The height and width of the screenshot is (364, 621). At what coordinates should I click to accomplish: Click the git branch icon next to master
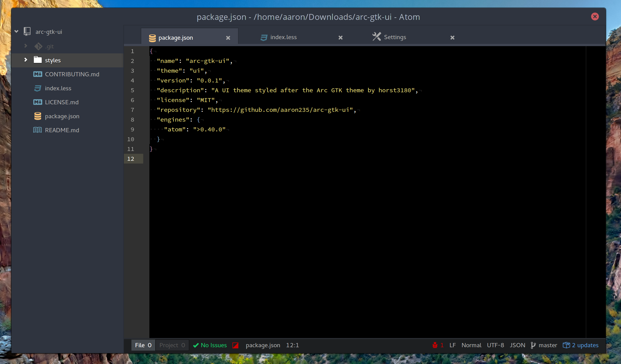point(533,346)
